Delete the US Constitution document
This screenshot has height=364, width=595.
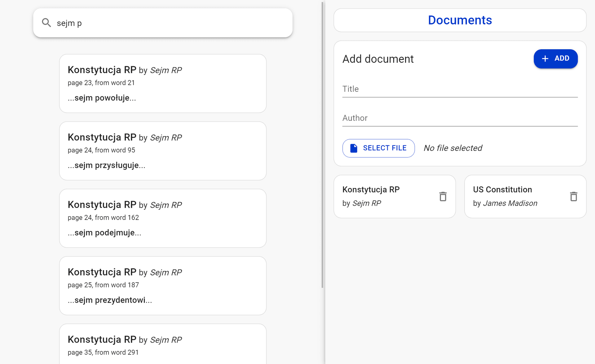[x=574, y=196]
